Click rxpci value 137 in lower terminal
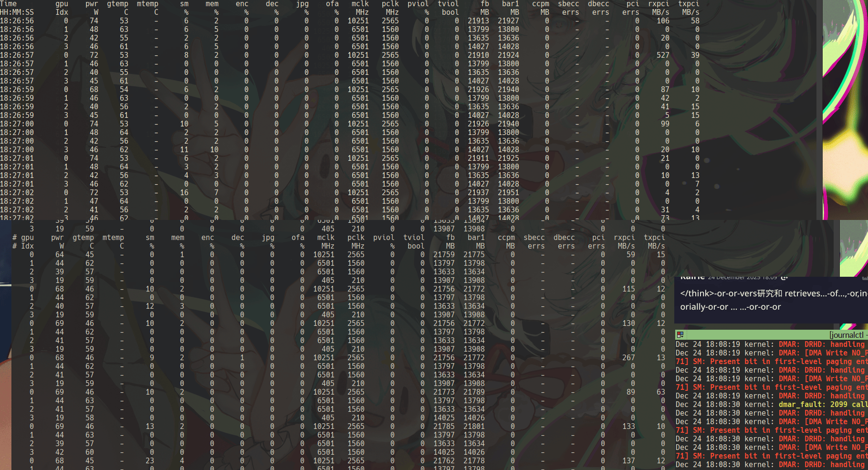 pyautogui.click(x=628, y=461)
